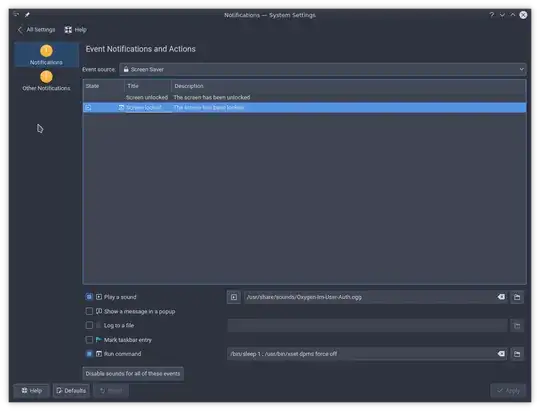Preview sound with the play button

234,297
